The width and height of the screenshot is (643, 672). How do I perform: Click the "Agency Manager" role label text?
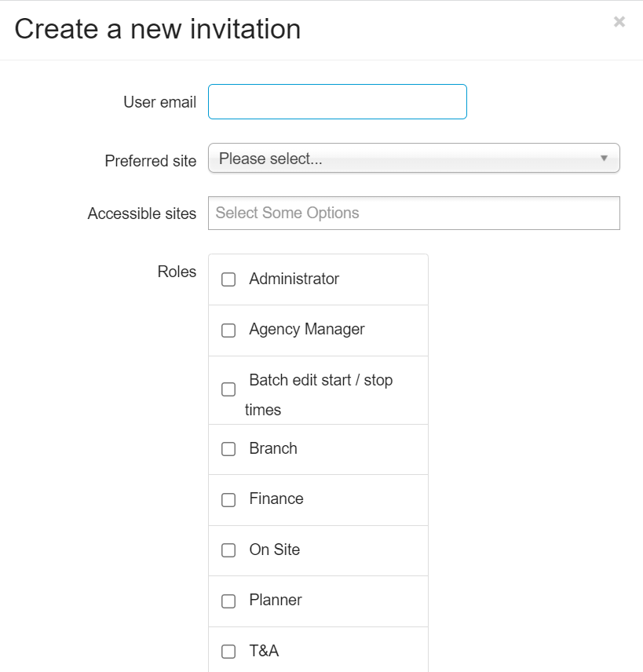pos(307,330)
